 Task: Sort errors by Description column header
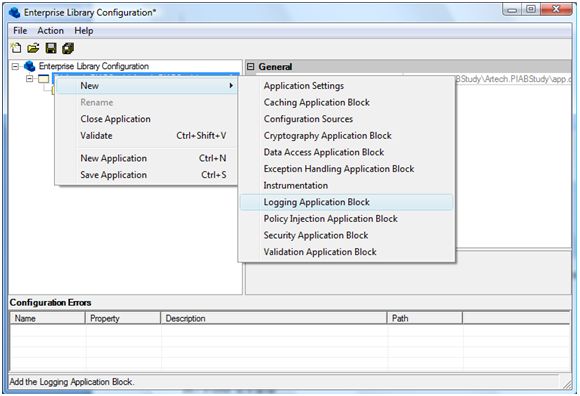point(274,318)
